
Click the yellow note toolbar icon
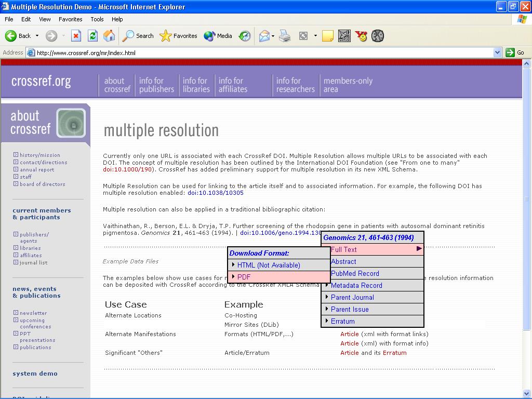pos(327,36)
